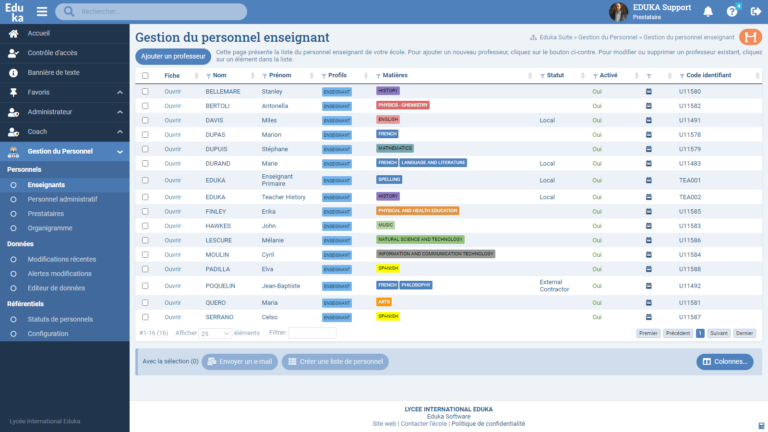Sort by the Fiche column arrows
768x432 pixels.
[196, 75]
